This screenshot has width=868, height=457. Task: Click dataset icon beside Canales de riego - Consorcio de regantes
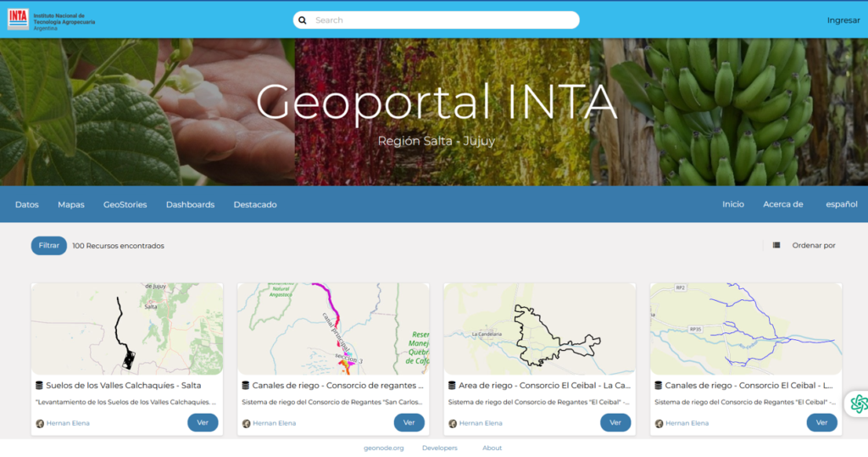[x=245, y=386]
